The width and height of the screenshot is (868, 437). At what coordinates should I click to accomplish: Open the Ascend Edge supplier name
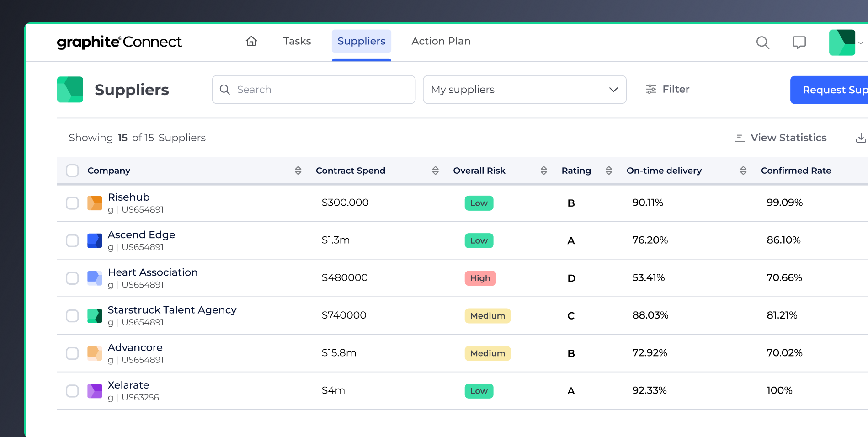tap(141, 235)
